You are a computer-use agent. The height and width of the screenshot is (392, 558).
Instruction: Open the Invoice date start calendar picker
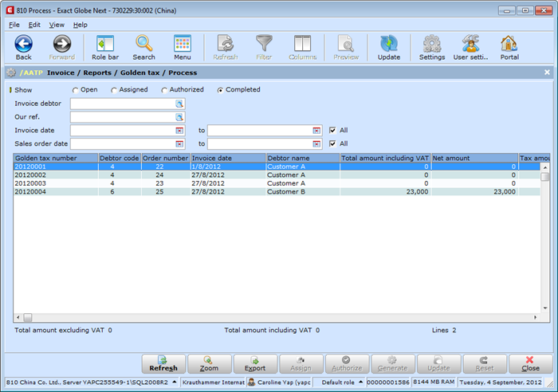179,130
